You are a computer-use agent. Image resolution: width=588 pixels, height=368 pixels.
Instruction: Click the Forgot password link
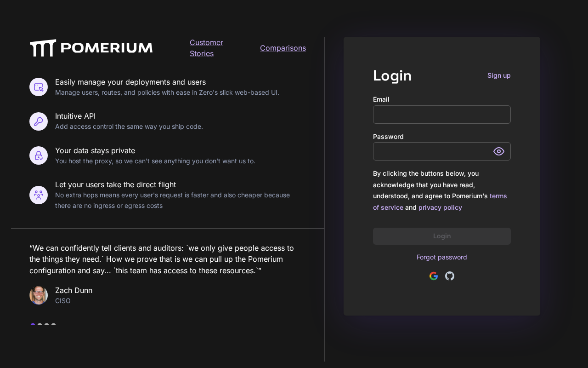click(x=442, y=257)
